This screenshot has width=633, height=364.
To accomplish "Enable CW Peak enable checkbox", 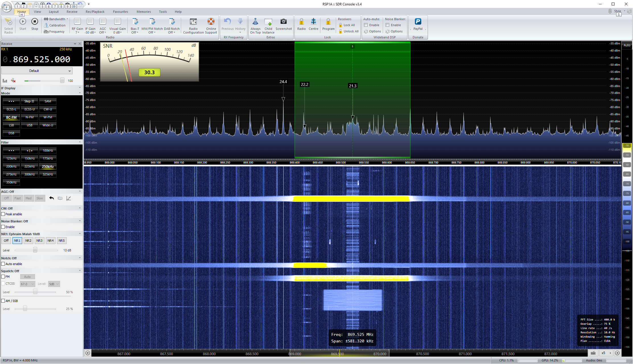I will tap(3, 214).
